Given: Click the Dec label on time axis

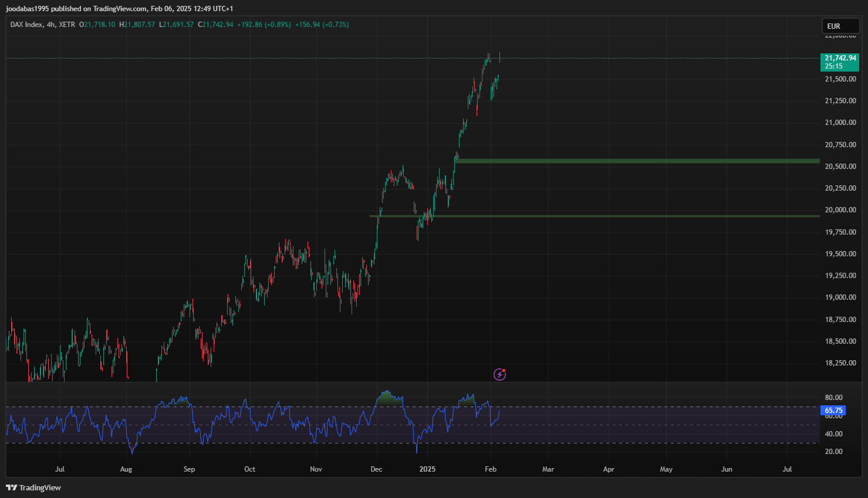Looking at the screenshot, I should click(377, 469).
